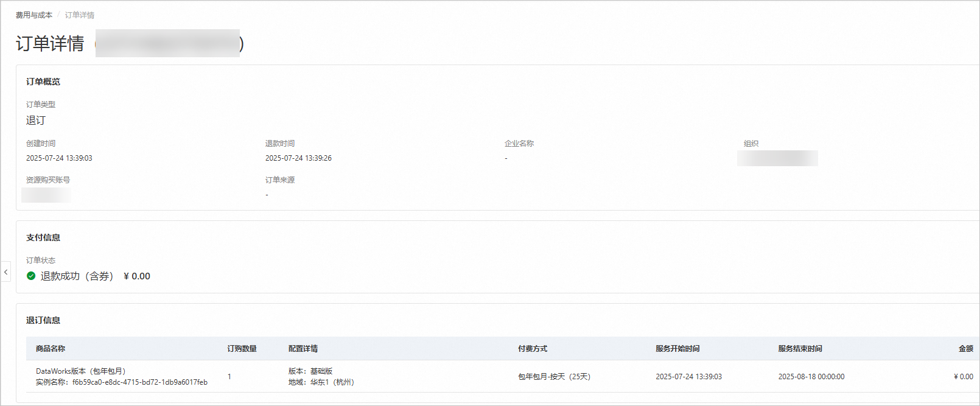Image resolution: width=980 pixels, height=406 pixels.
Task: Click the 创建时间 label
Action: (x=41, y=144)
